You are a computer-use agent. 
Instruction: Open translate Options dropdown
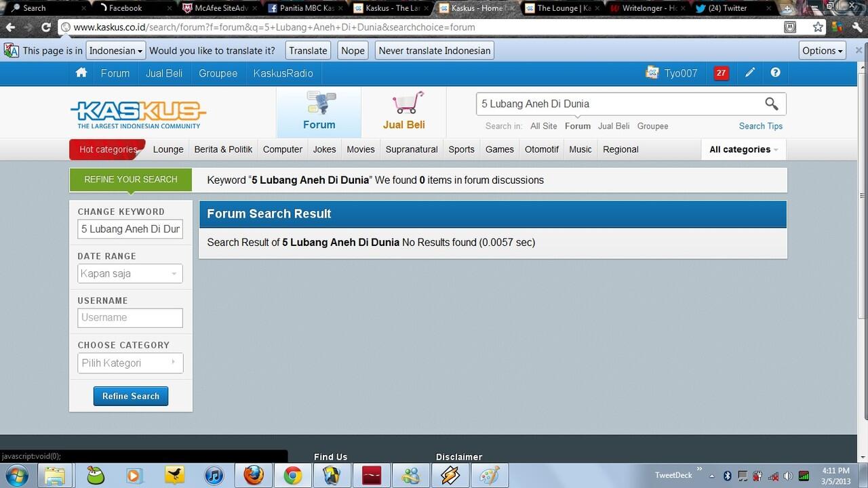coord(823,51)
